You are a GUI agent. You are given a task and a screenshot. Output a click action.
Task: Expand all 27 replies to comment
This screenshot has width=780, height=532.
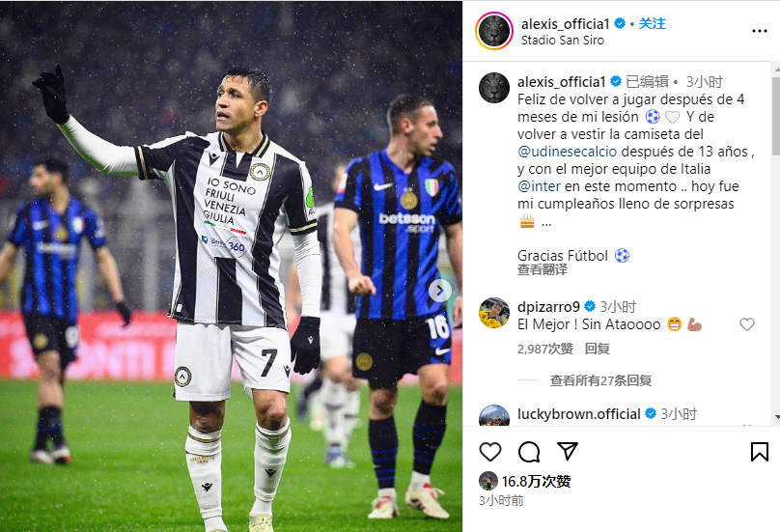point(600,380)
